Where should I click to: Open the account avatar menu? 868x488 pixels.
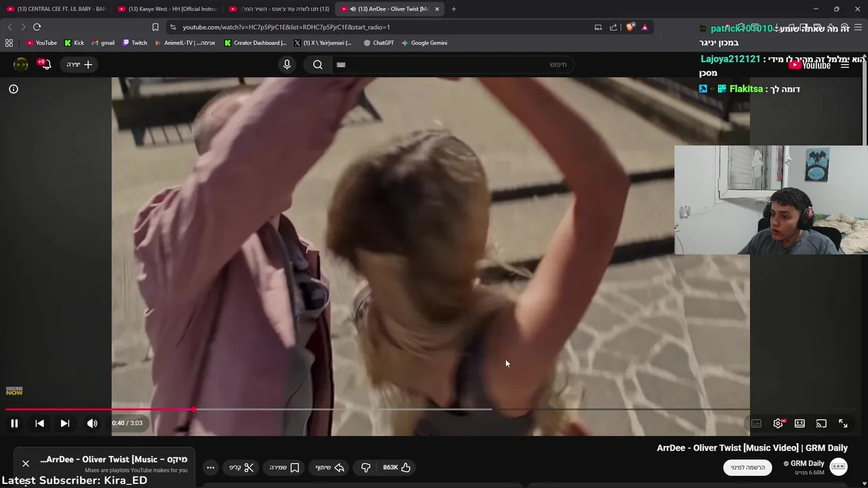[21, 64]
